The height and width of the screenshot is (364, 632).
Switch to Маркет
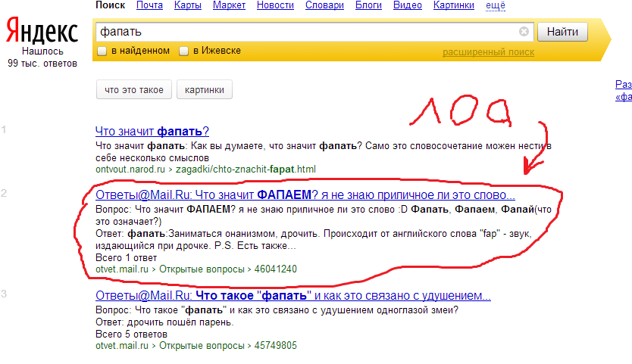[229, 5]
